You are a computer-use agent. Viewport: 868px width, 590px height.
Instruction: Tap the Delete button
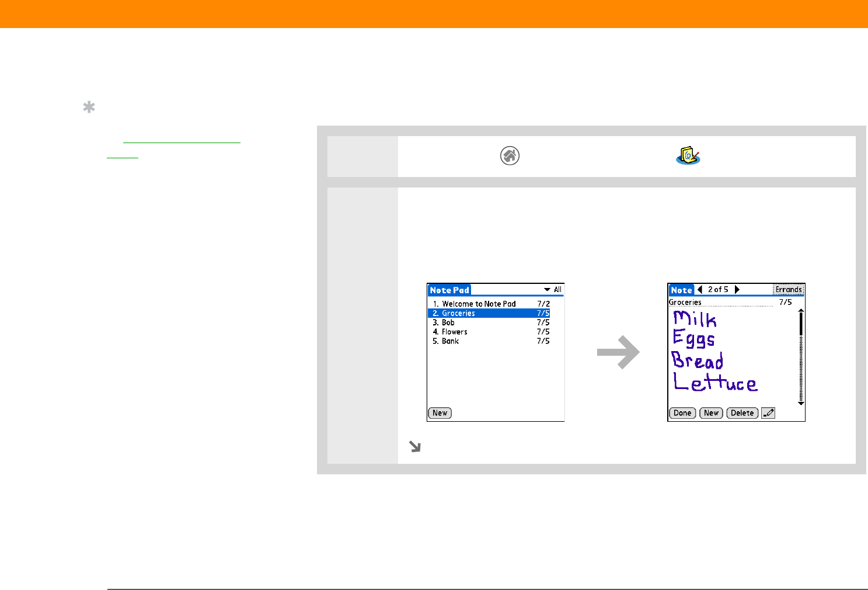742,413
